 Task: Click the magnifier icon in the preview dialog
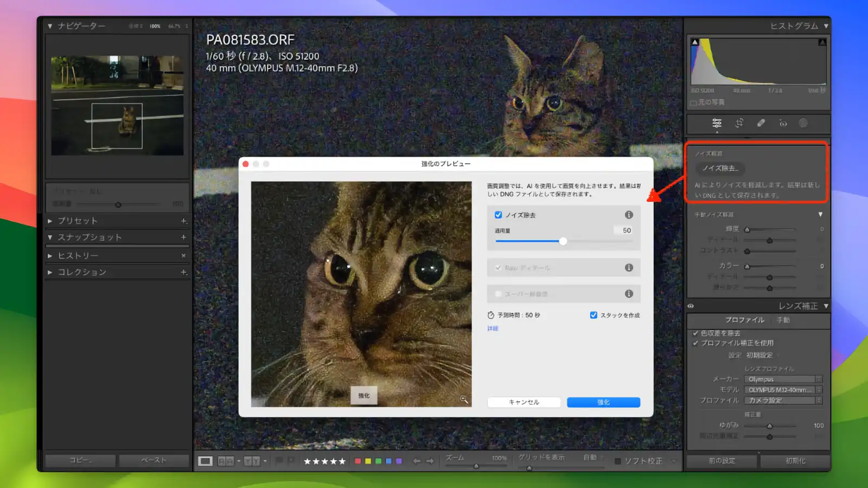click(x=463, y=400)
